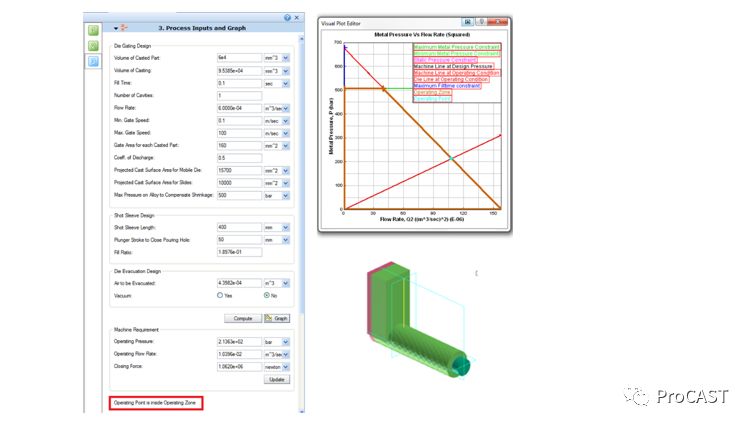The height and width of the screenshot is (427, 753).
Task: Click the Min. Gate Speed input field
Action: coord(239,121)
